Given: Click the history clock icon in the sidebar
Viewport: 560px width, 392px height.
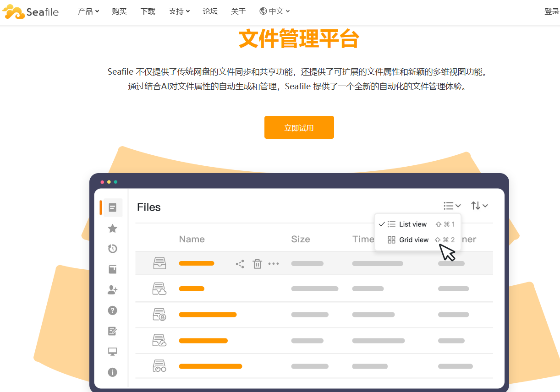Looking at the screenshot, I should pyautogui.click(x=112, y=249).
